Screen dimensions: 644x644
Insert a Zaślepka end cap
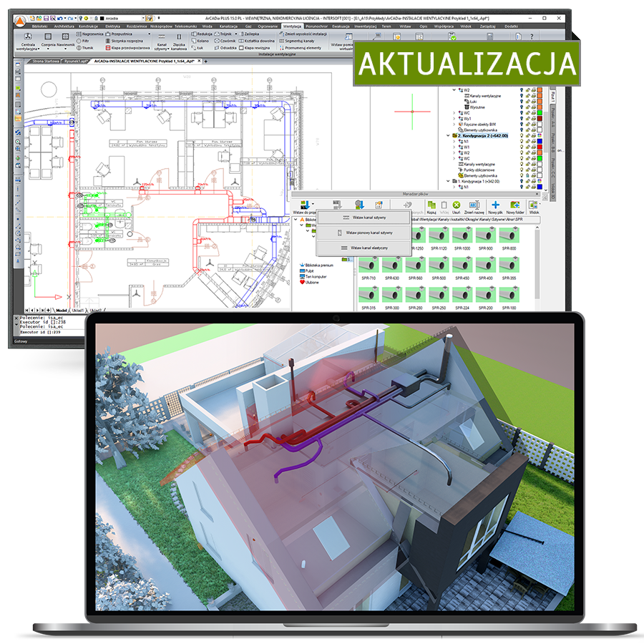pos(249,34)
